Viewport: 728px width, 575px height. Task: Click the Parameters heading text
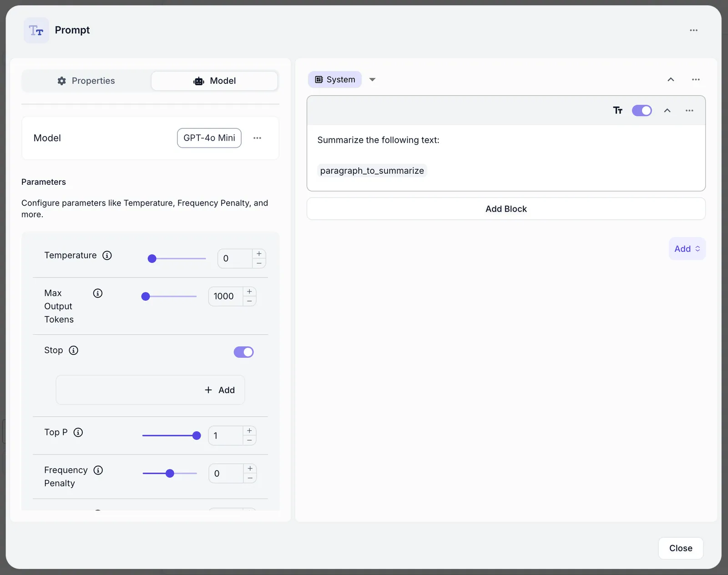pos(44,182)
